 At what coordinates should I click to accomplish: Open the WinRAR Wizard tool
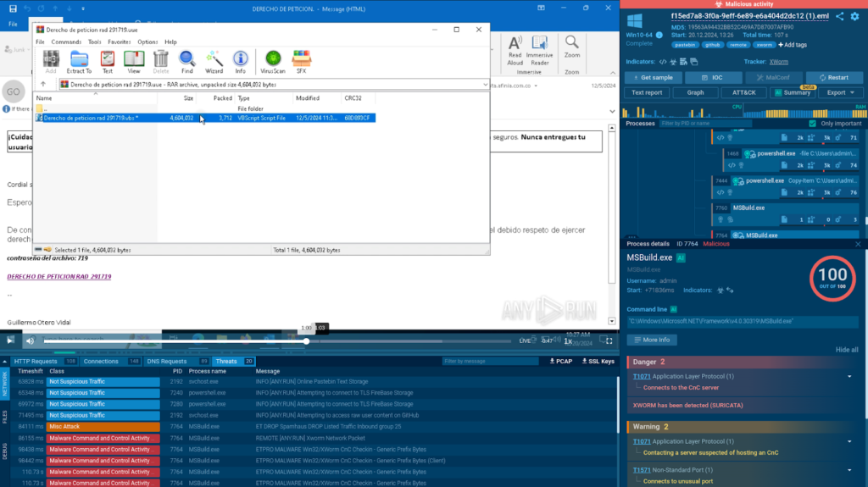point(214,61)
